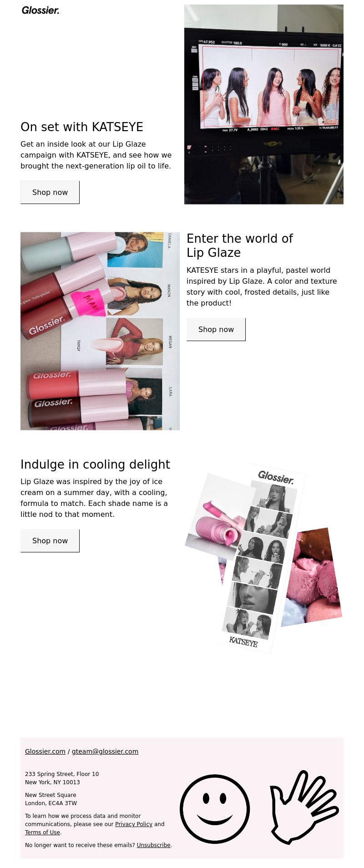Open the KATSEYE photo strip collage image
This screenshot has height=868, width=364.
click(x=264, y=558)
